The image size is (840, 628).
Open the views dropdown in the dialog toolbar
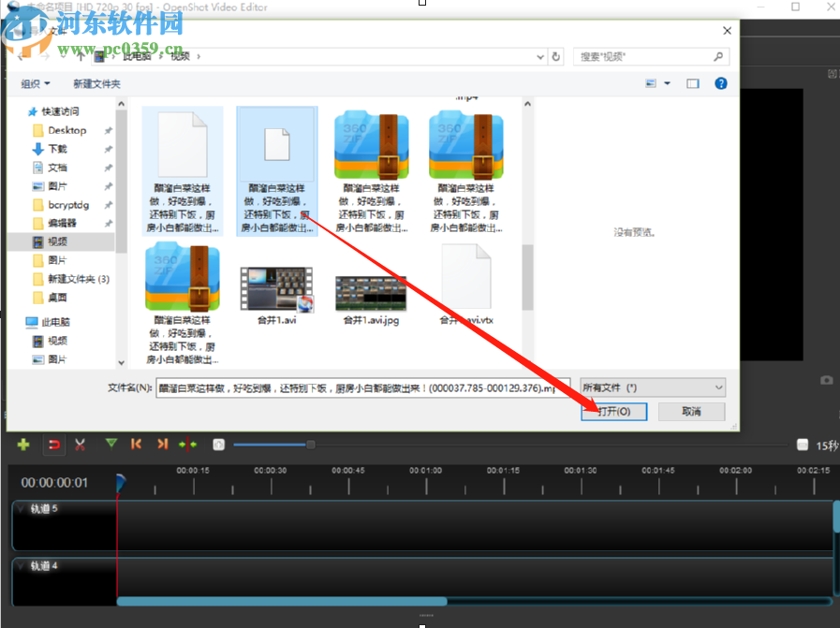(x=667, y=83)
